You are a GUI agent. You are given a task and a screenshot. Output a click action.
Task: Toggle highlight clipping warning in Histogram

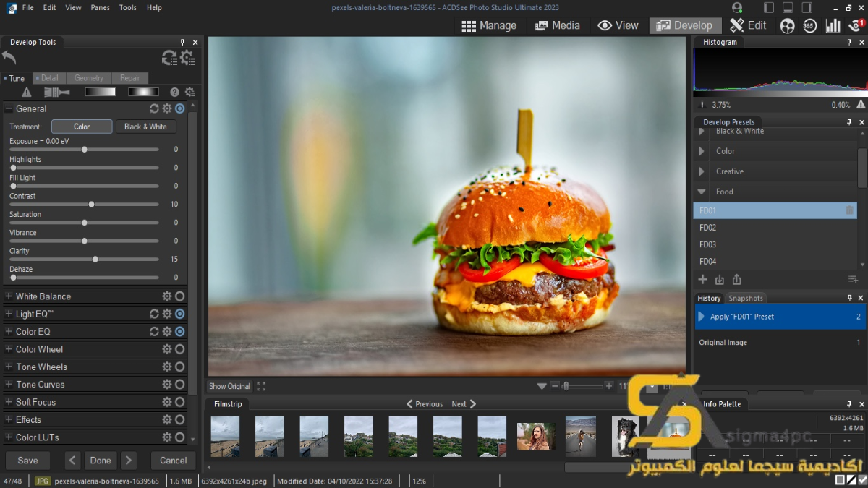[859, 105]
